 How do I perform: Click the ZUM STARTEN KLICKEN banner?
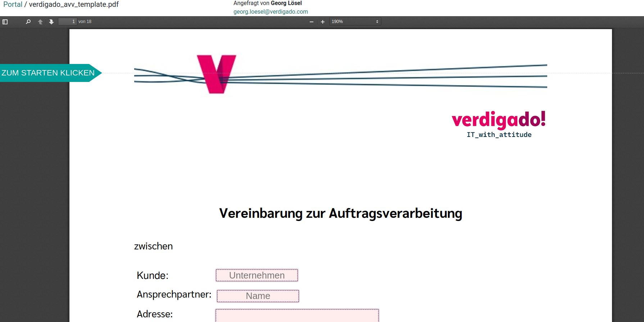click(x=50, y=73)
